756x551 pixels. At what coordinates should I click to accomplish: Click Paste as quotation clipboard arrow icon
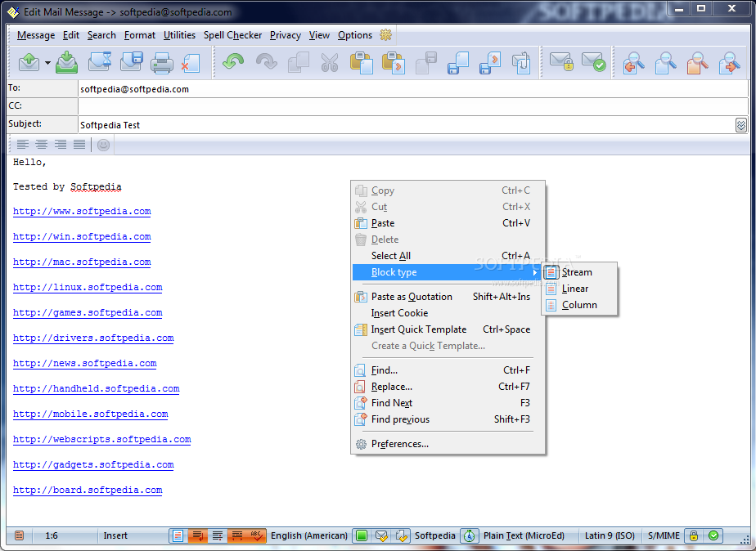[394, 63]
